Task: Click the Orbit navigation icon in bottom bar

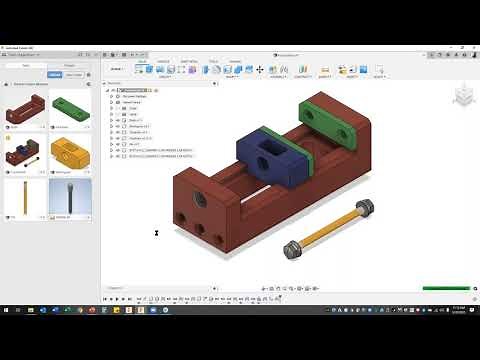Action: coord(264,288)
